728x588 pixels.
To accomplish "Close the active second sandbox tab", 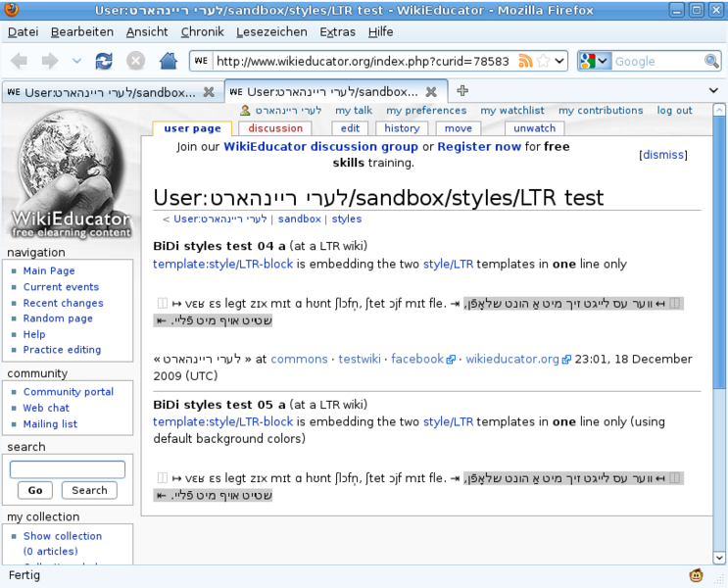I will (431, 91).
